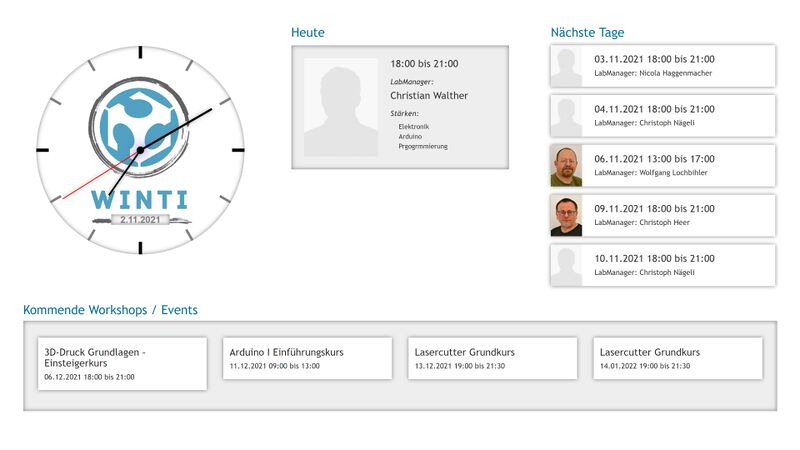Image resolution: width=800 pixels, height=450 pixels.
Task: Click LabManager: Wolfgang Lochbihler text
Action: [651, 172]
